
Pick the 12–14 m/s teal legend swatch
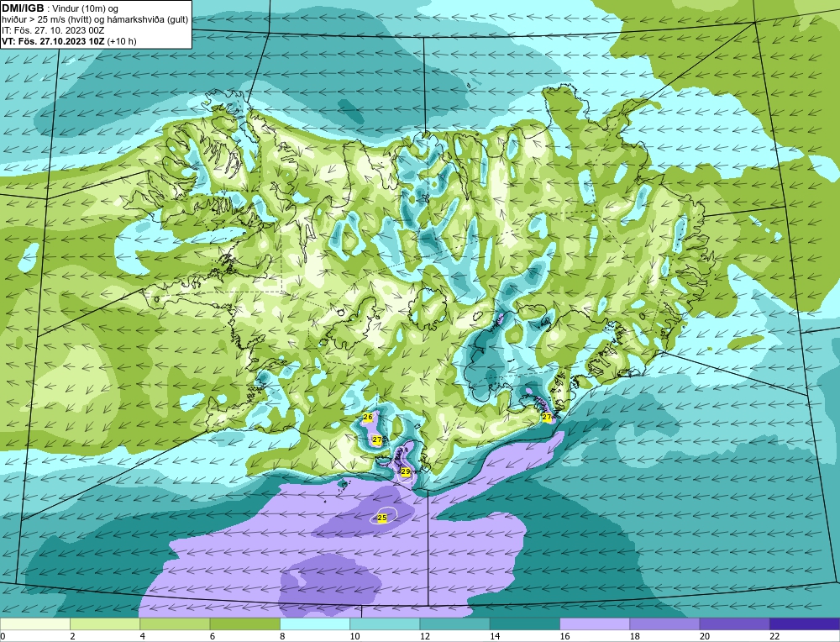[x=454, y=624]
